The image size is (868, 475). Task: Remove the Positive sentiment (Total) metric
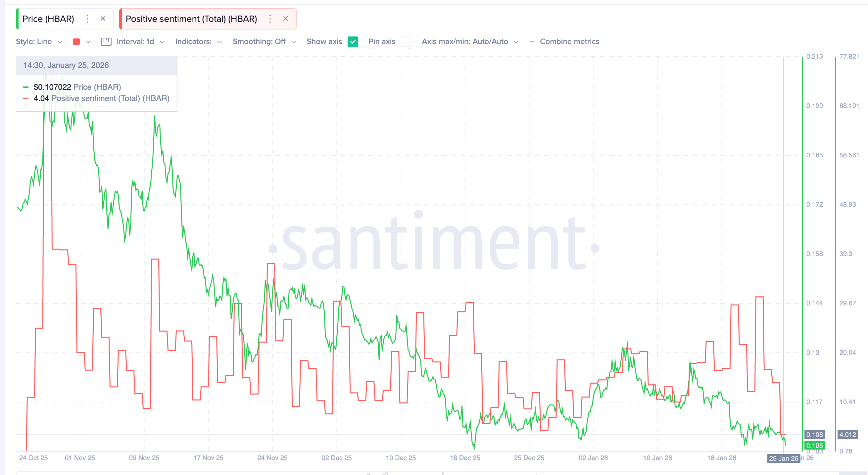[x=285, y=19]
